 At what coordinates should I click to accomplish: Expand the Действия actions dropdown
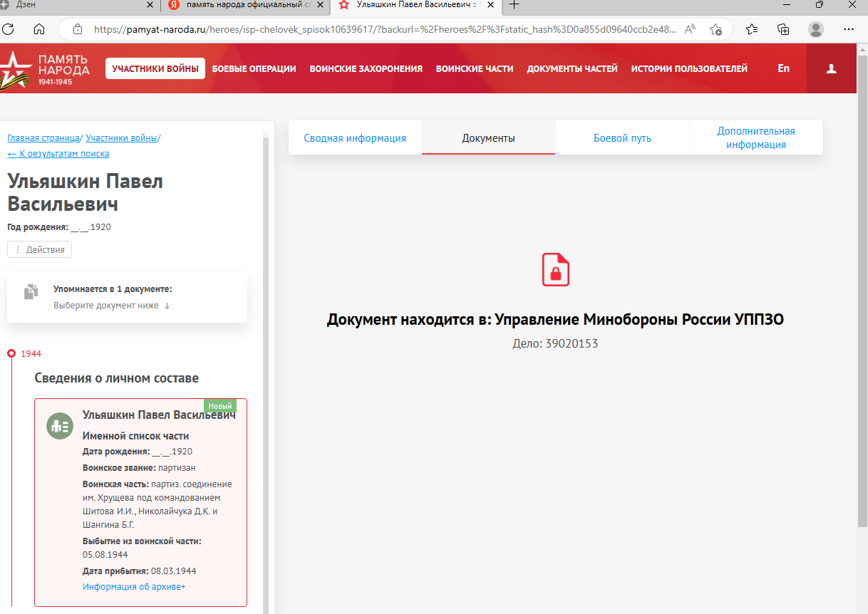[40, 249]
